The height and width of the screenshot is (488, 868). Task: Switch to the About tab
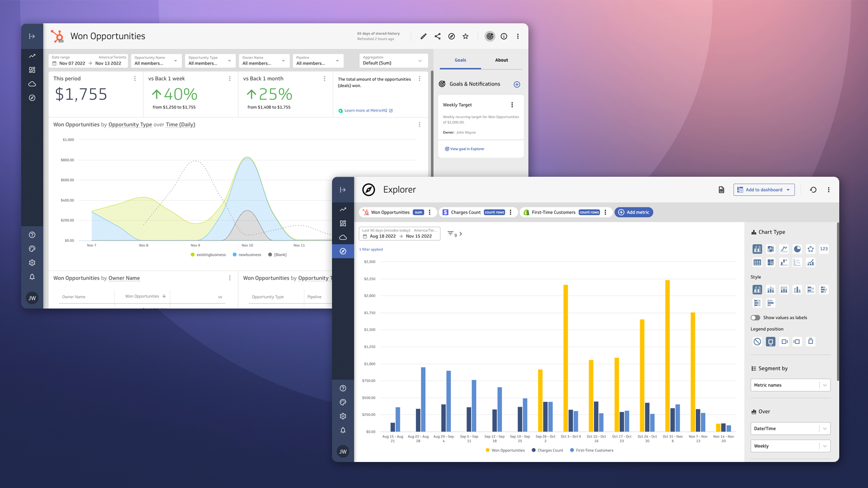(x=501, y=60)
